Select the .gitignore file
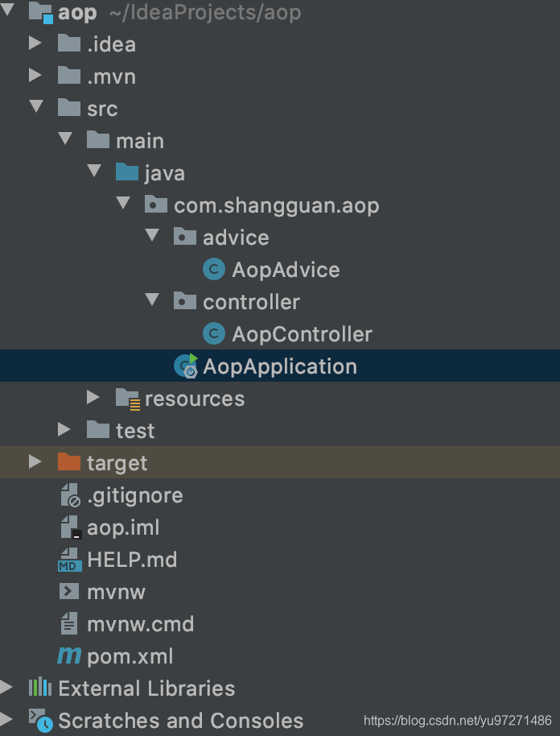 (134, 495)
